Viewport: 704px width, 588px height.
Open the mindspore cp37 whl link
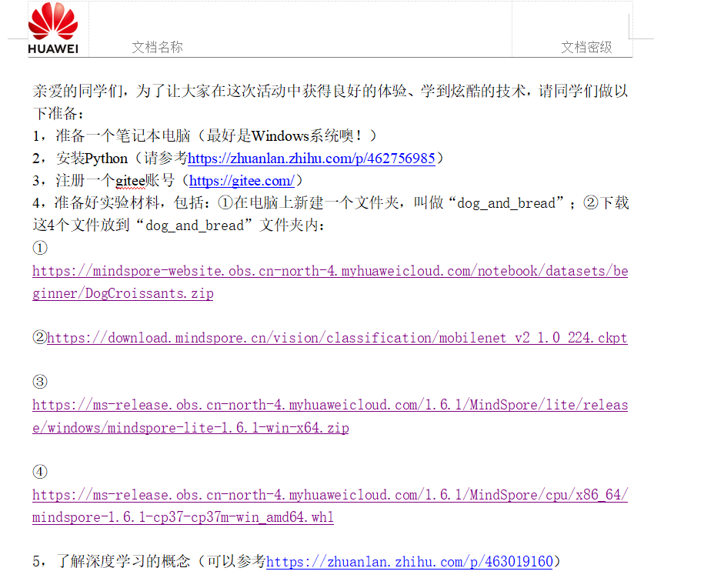[330, 506]
